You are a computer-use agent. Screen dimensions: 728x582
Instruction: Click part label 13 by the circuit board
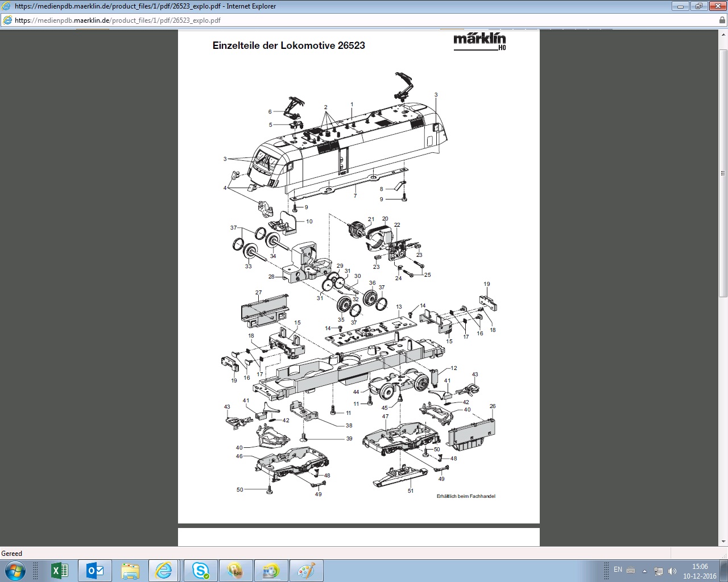[399, 307]
